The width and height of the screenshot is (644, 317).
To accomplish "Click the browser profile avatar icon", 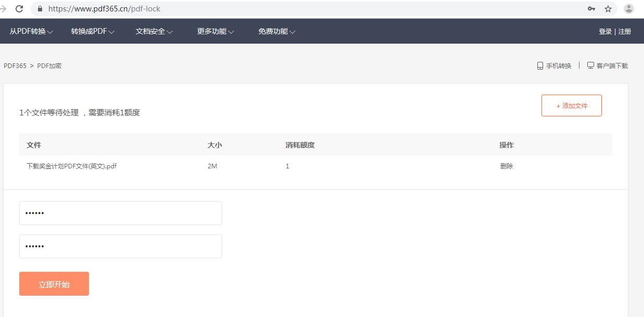I will [628, 9].
